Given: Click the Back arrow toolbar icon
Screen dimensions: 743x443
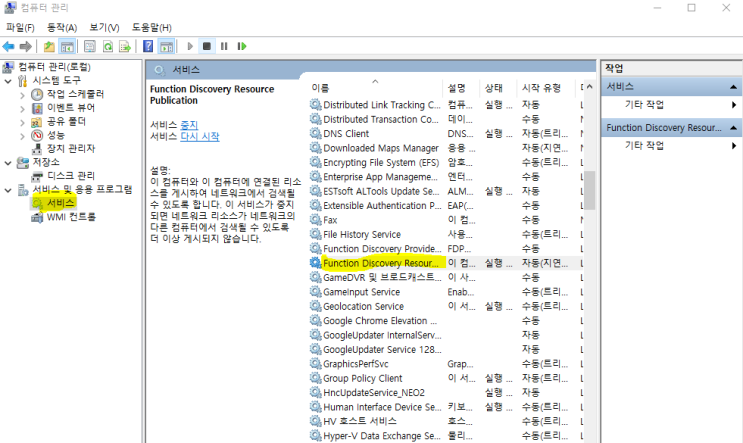Looking at the screenshot, I should pyautogui.click(x=9, y=46).
